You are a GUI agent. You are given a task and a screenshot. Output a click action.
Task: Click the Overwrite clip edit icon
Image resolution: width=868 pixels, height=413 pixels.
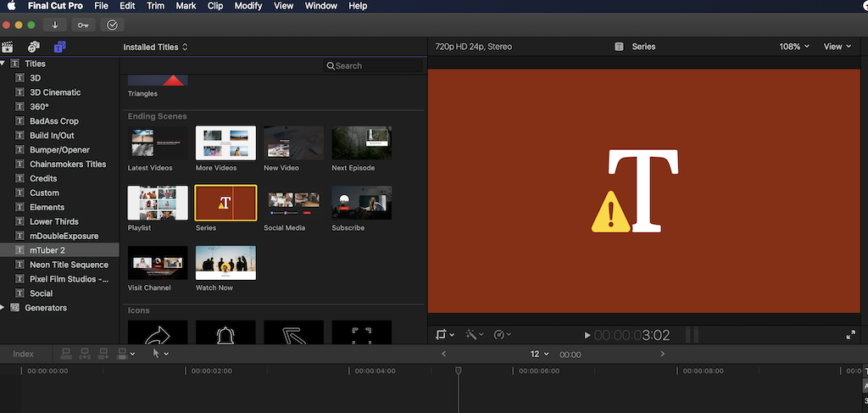(x=122, y=353)
